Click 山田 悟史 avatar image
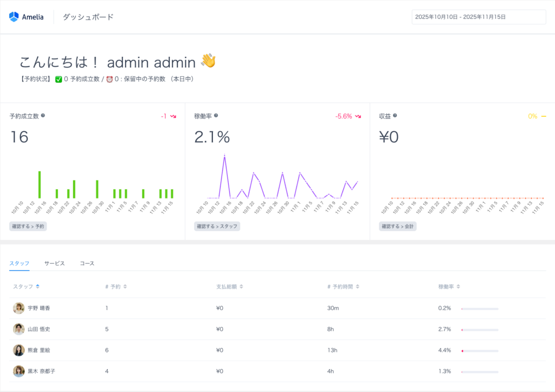Image resolution: width=555 pixels, height=392 pixels. click(19, 329)
